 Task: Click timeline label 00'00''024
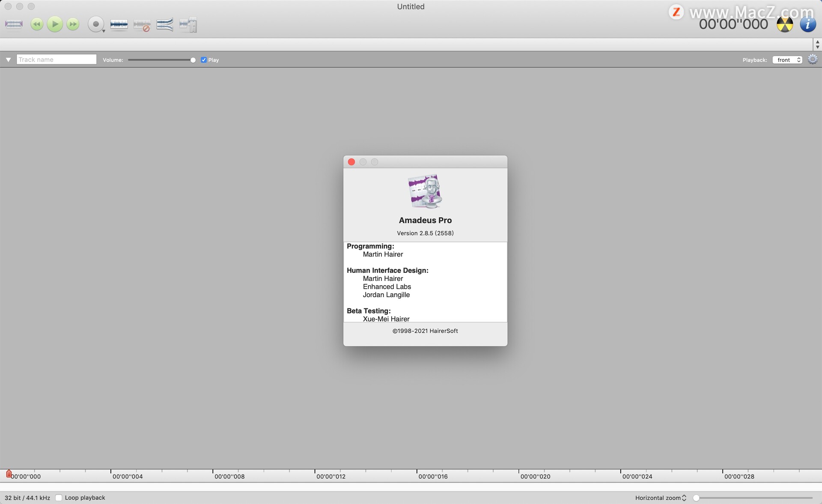pos(637,477)
